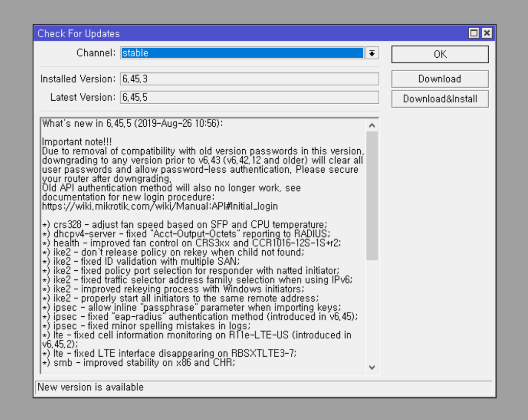Click the Latest Version field
Viewport: 528px width, 420px height.
point(249,97)
